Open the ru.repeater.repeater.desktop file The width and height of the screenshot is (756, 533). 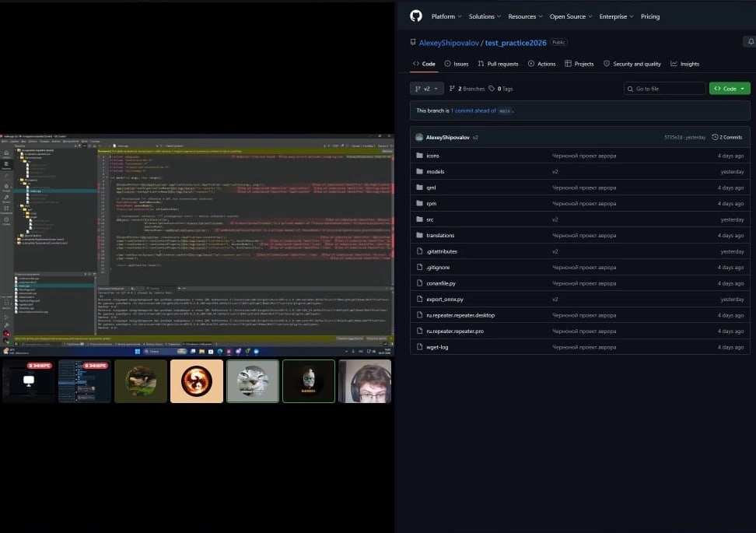click(x=460, y=315)
